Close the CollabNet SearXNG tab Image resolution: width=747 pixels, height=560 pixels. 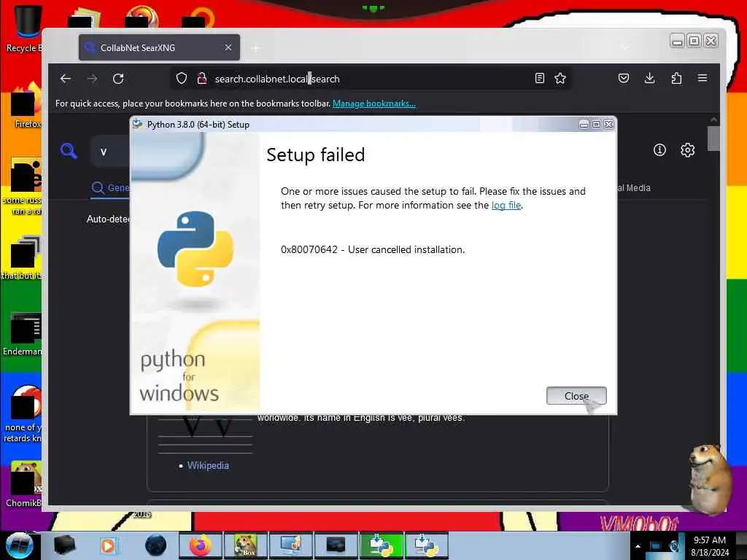click(228, 47)
